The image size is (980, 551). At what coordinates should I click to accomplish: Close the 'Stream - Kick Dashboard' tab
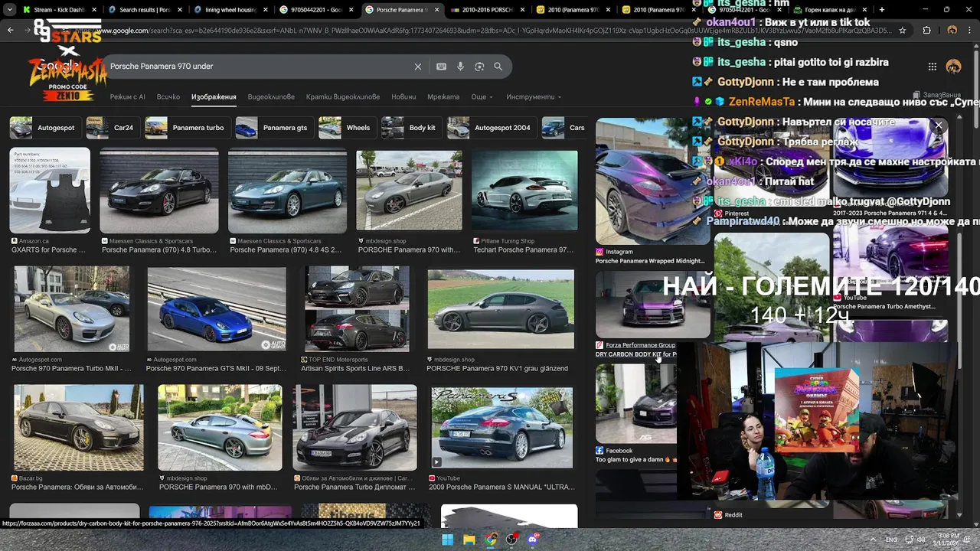(x=96, y=10)
